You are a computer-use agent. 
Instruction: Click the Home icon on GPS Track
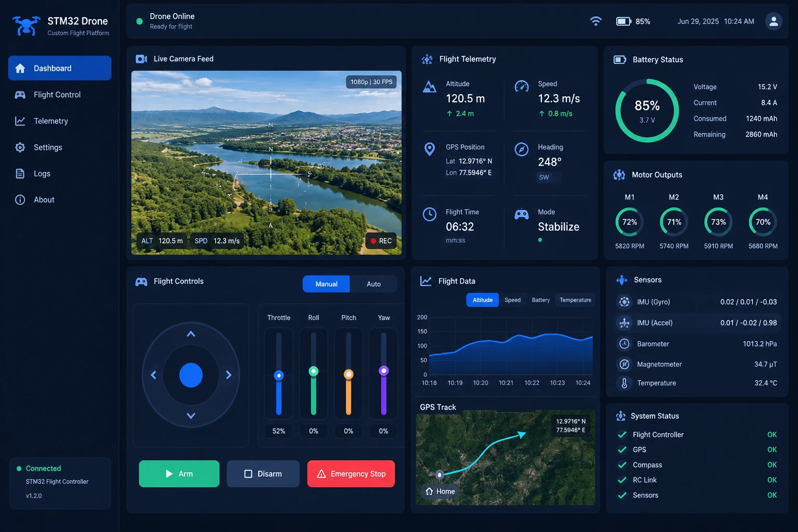(429, 491)
